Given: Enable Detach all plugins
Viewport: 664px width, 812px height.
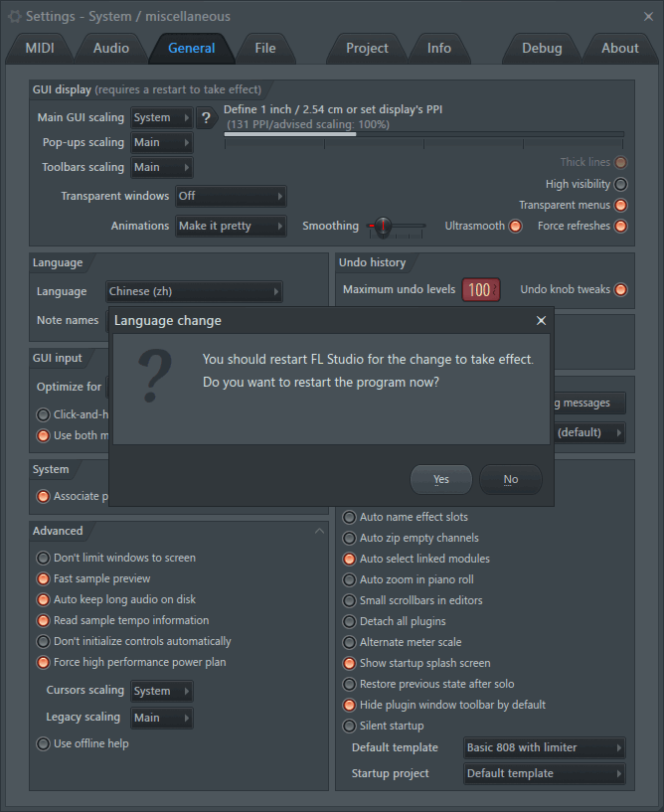Looking at the screenshot, I should tap(349, 621).
